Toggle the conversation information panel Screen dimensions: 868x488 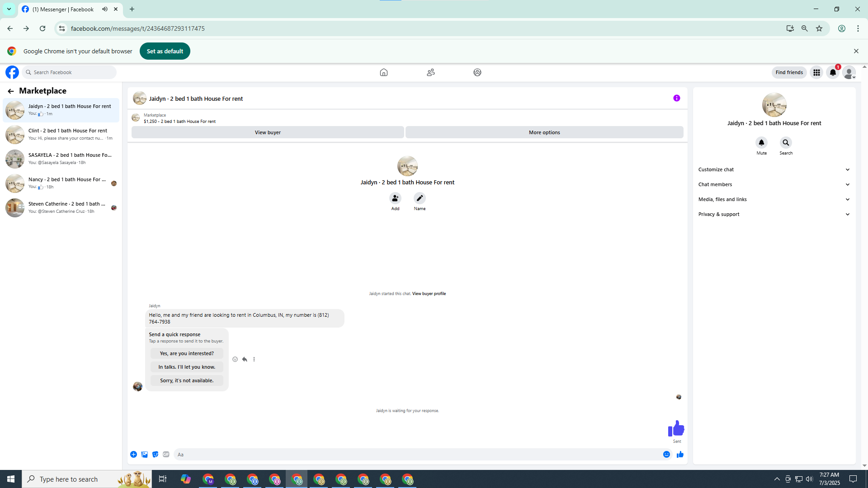click(x=676, y=98)
